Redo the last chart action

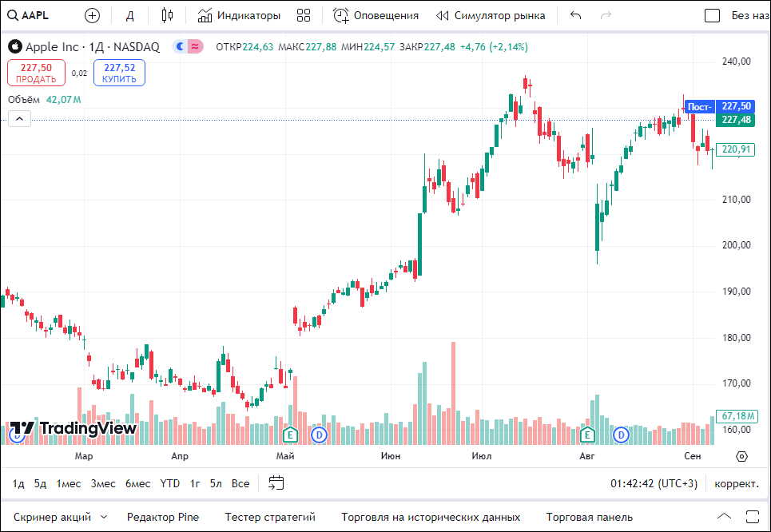point(606,16)
